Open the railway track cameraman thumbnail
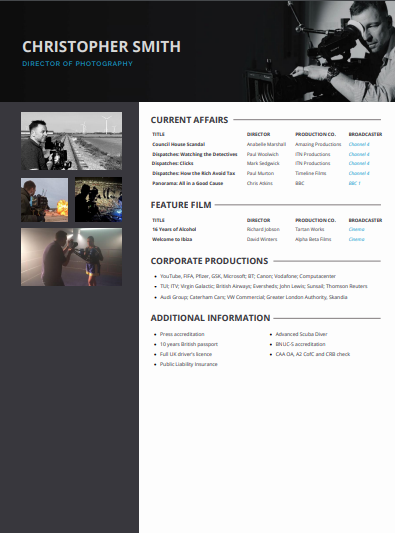This screenshot has width=395, height=533. coord(71,141)
